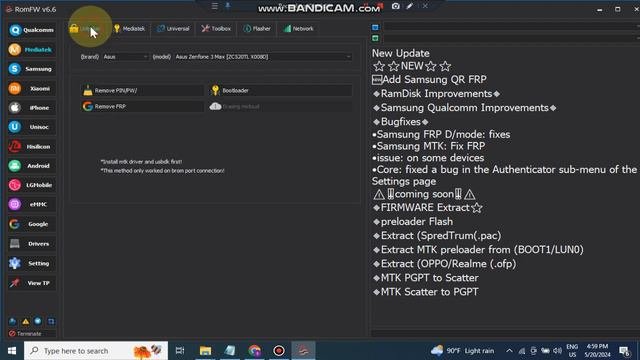Click the RomFW taskbar icon
640x360 pixels.
pyautogui.click(x=303, y=351)
